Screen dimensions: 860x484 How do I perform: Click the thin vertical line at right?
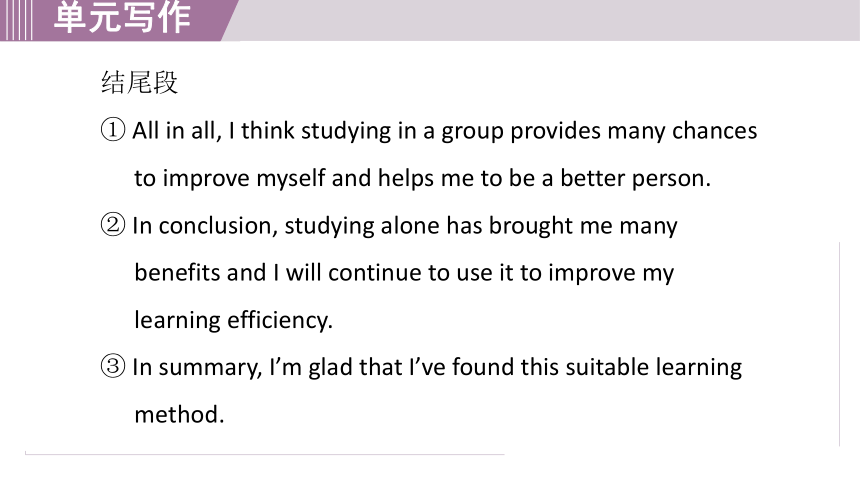point(840,344)
